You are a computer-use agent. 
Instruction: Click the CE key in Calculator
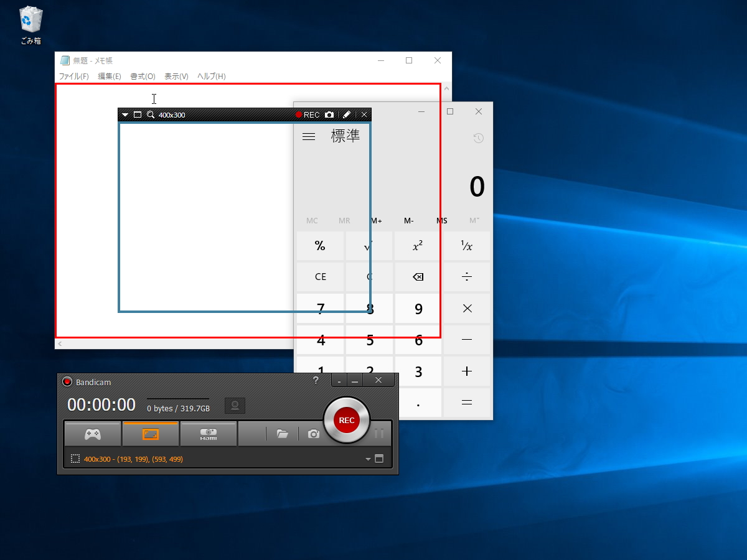320,277
